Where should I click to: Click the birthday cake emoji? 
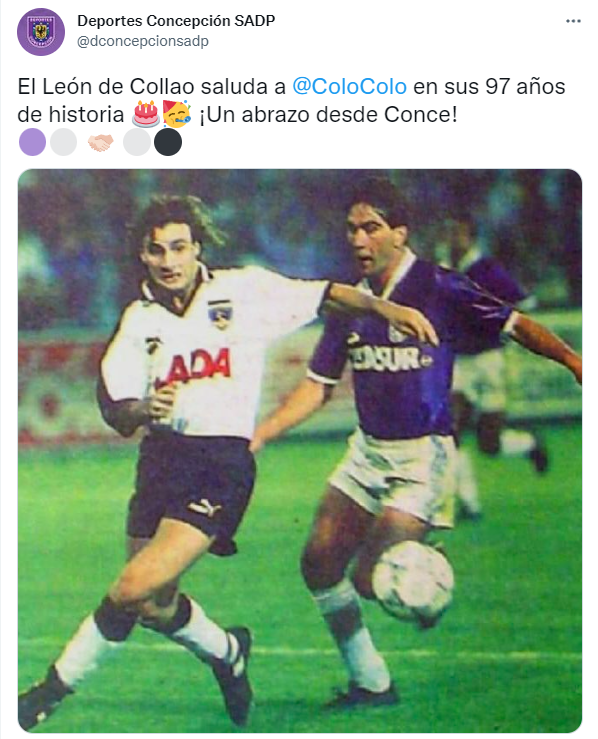pyautogui.click(x=146, y=114)
